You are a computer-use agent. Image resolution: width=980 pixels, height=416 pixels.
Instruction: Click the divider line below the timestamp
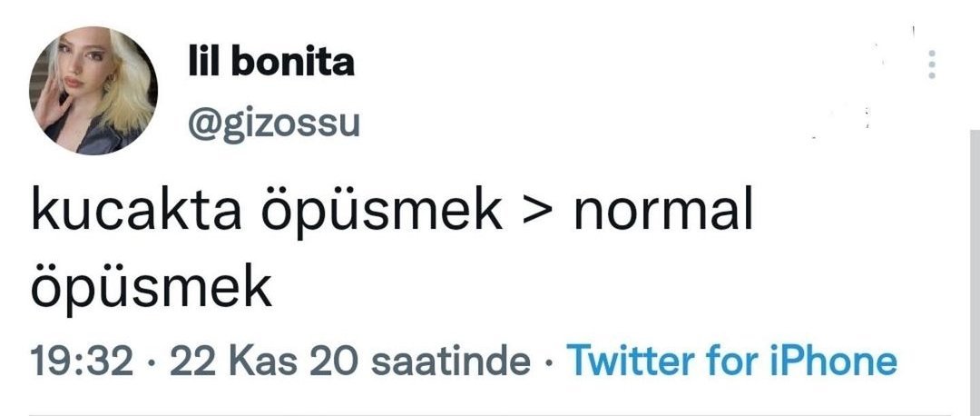point(490,412)
